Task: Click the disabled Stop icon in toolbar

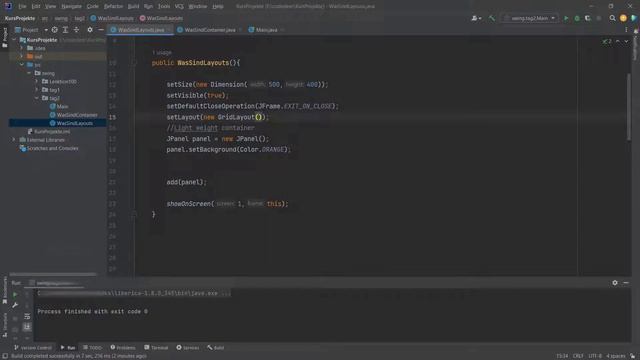Action: pos(599,18)
